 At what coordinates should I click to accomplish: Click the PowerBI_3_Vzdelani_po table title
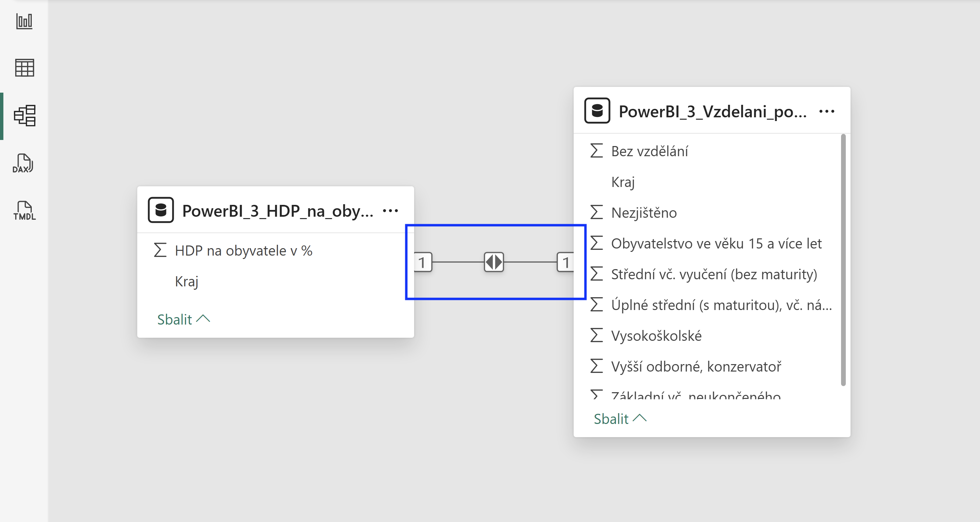click(713, 112)
